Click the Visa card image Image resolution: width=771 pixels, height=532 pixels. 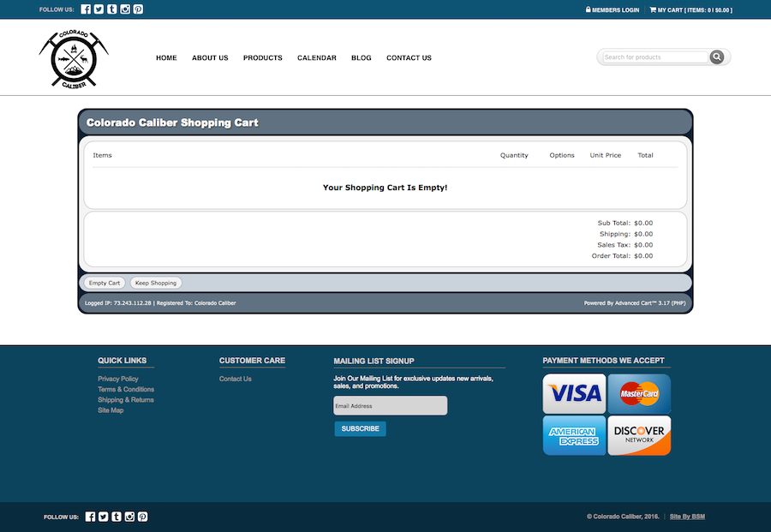coord(574,394)
